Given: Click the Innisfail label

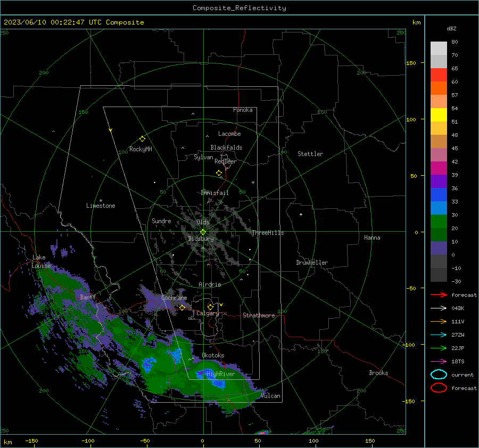Looking at the screenshot, I should point(215,193).
